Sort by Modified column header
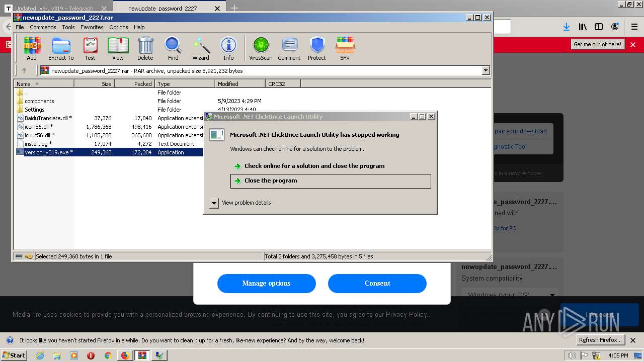Image resolution: width=644 pixels, height=362 pixels. coord(240,84)
